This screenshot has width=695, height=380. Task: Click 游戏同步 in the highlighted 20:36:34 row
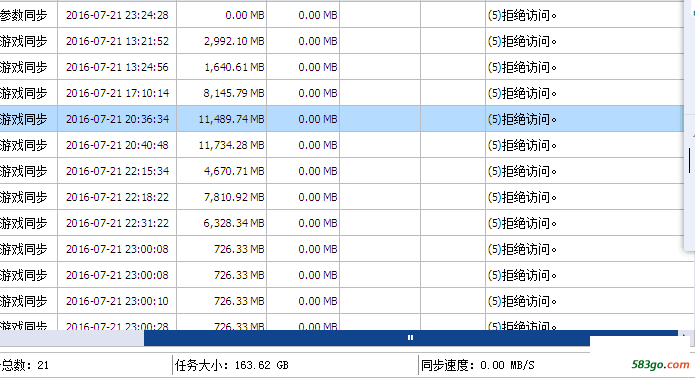[x=23, y=119]
